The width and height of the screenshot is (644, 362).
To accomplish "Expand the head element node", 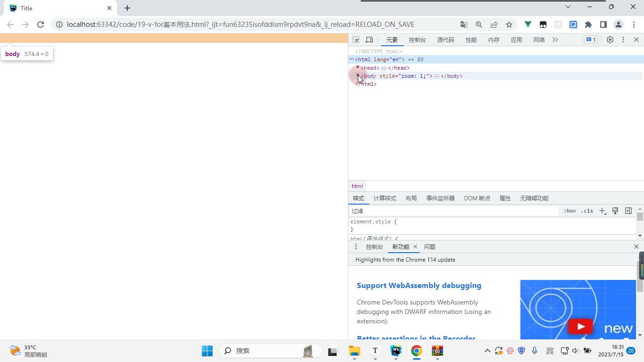I will [x=358, y=67].
